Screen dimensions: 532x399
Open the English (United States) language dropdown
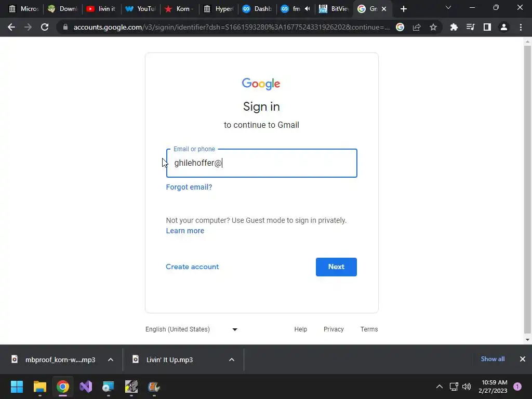pos(191,329)
